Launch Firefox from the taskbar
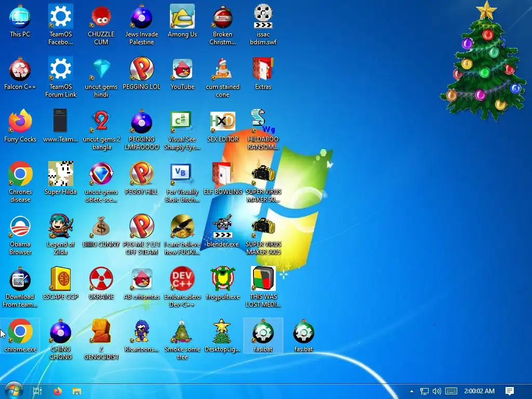532x399 pixels. click(58, 391)
